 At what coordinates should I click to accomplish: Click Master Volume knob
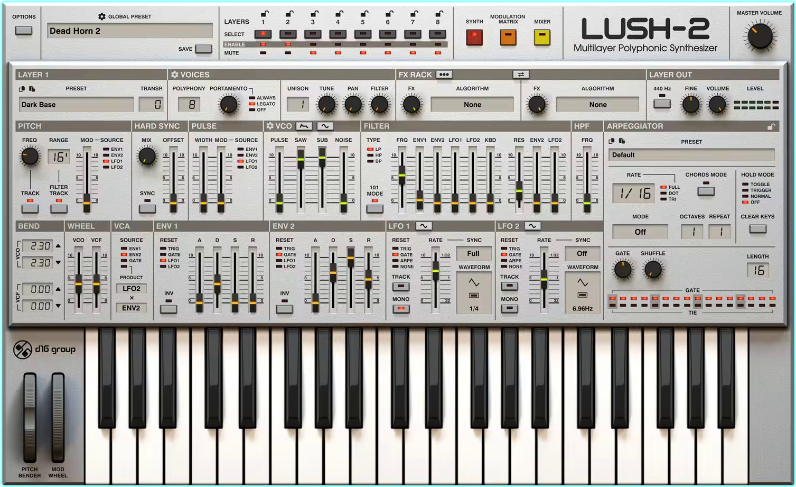tap(760, 37)
